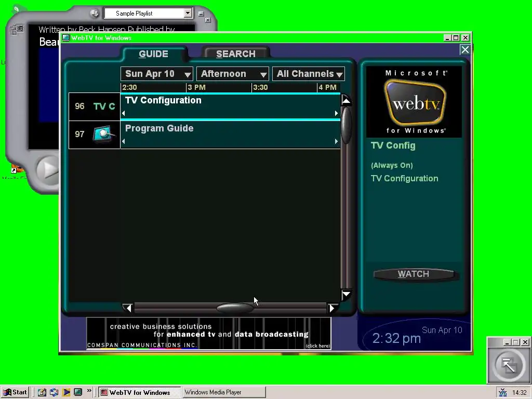
Task: Click left arrow in Program Guide row
Action: (124, 141)
